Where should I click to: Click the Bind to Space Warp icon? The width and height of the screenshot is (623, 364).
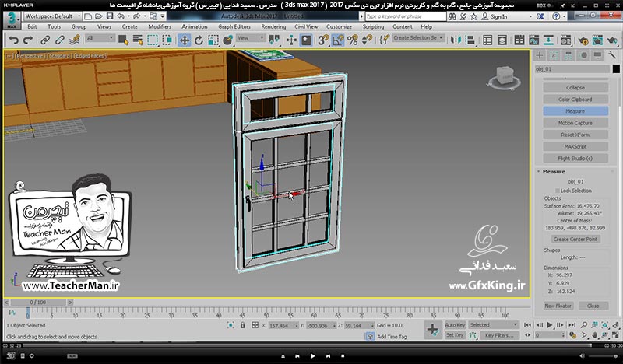[74, 40]
